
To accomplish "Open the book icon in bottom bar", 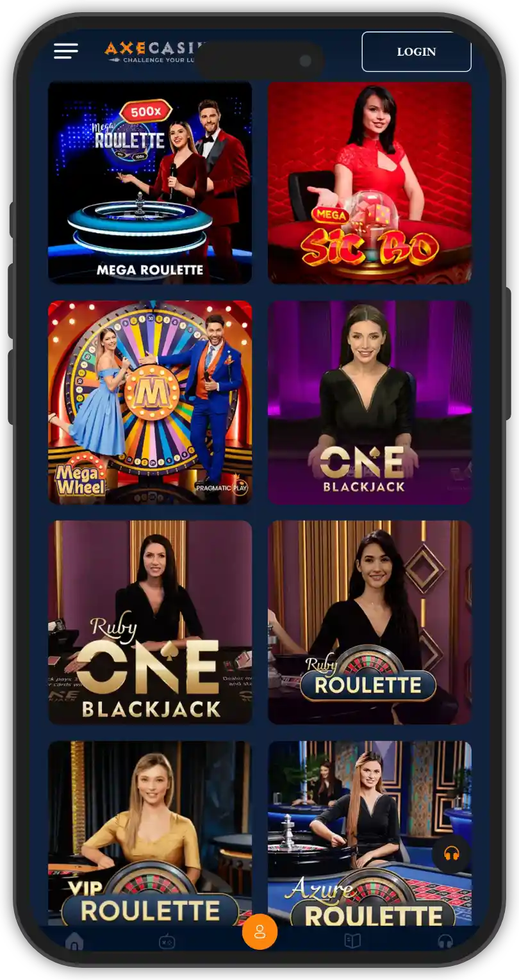I will click(352, 940).
